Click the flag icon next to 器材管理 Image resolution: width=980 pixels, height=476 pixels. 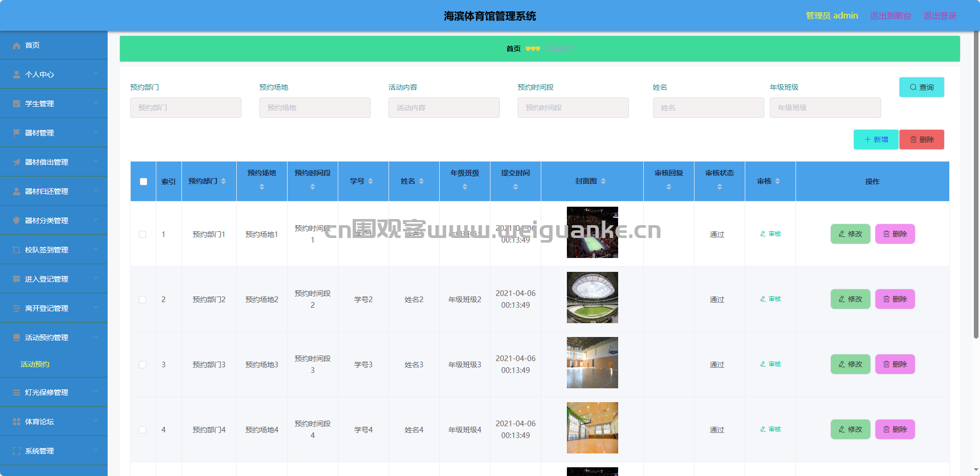[16, 133]
